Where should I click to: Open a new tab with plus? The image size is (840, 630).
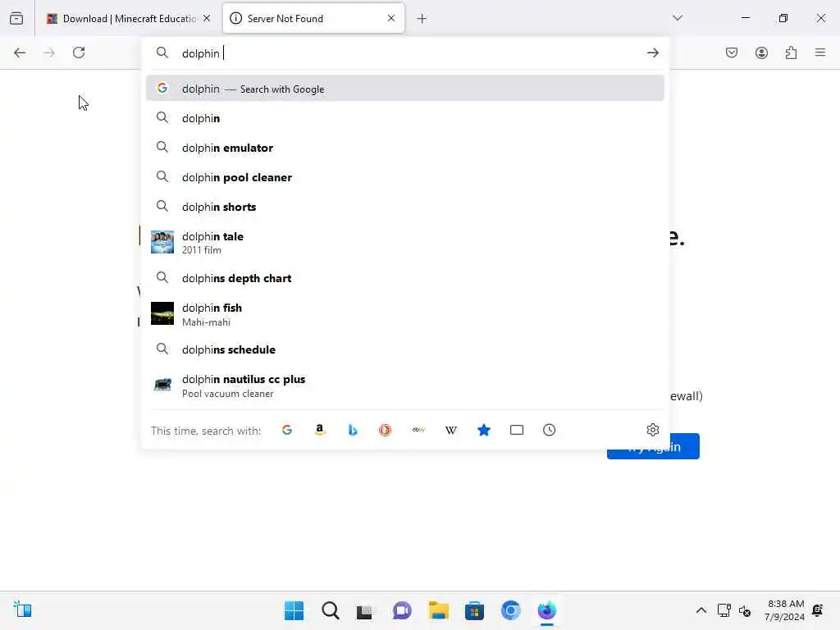tap(422, 19)
